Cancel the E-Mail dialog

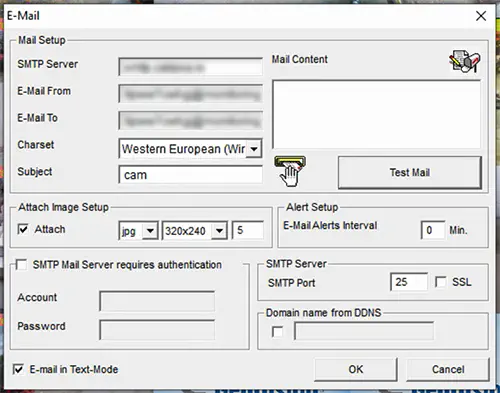pos(448,369)
